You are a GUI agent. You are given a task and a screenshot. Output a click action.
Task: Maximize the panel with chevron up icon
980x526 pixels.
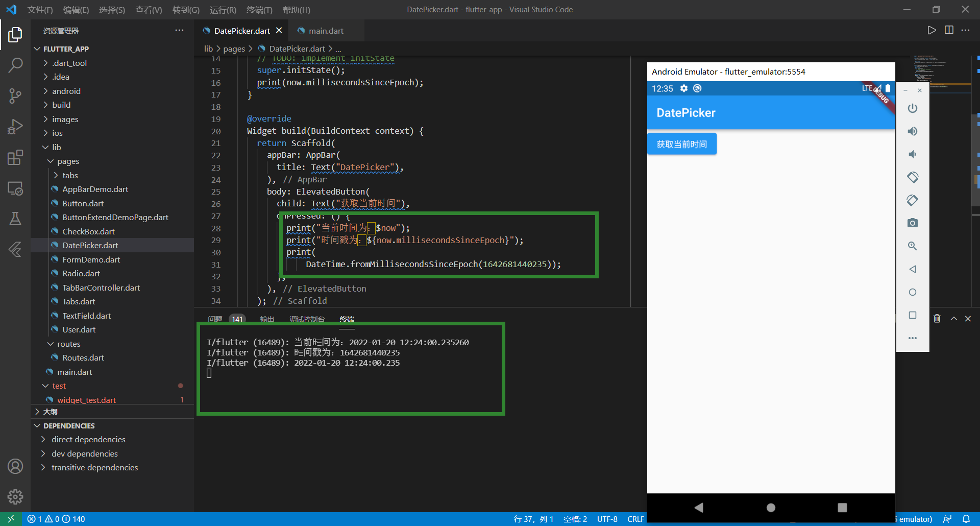click(954, 319)
